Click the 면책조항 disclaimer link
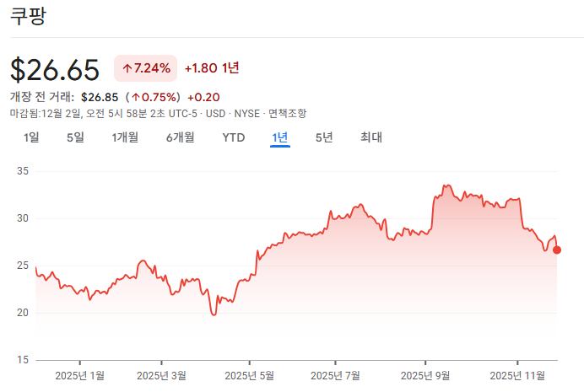 pyautogui.click(x=287, y=114)
